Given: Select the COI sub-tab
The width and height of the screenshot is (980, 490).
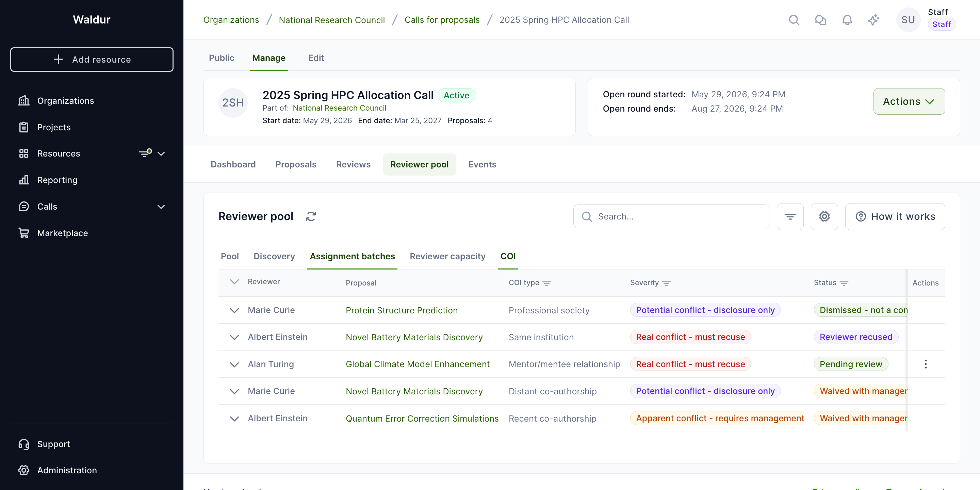Looking at the screenshot, I should [508, 257].
